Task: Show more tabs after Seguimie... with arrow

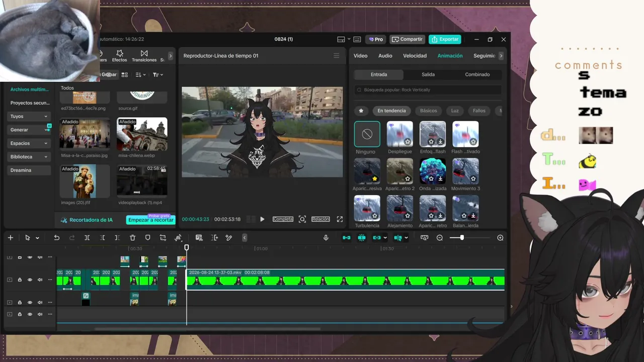Action: coord(501,56)
